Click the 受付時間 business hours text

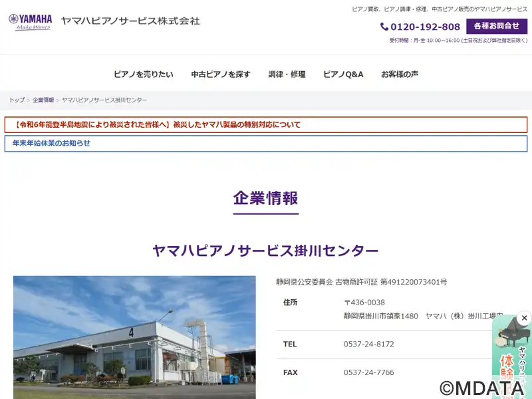458,41
